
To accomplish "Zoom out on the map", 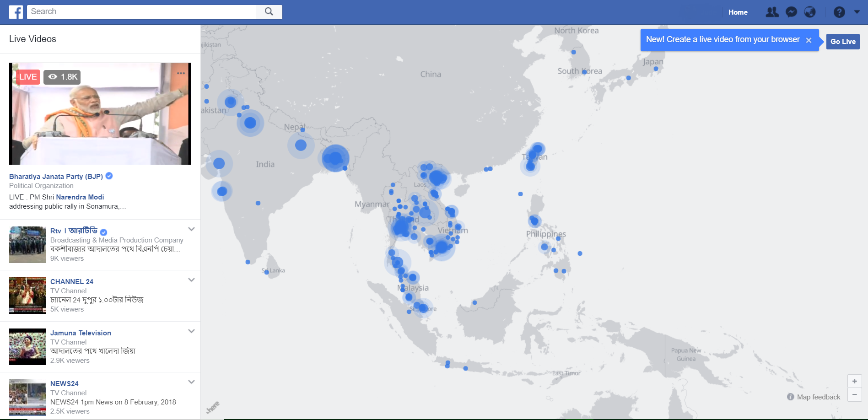I will (854, 394).
